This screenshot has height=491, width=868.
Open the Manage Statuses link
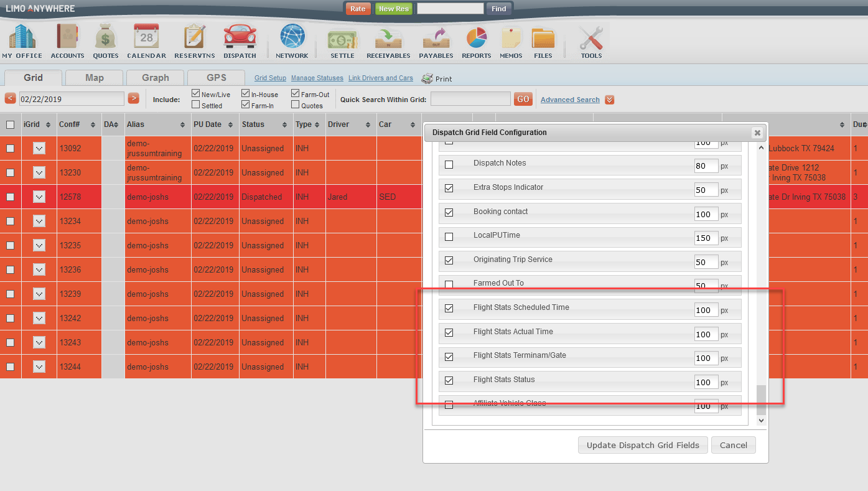(x=317, y=78)
